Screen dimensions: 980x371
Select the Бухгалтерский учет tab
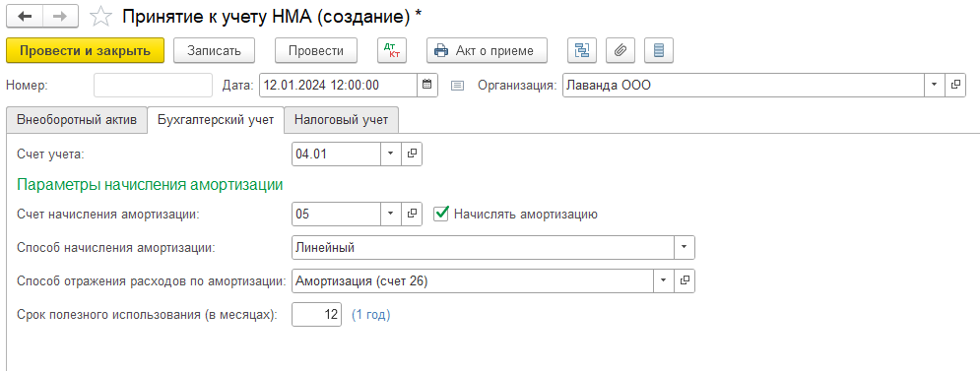216,120
